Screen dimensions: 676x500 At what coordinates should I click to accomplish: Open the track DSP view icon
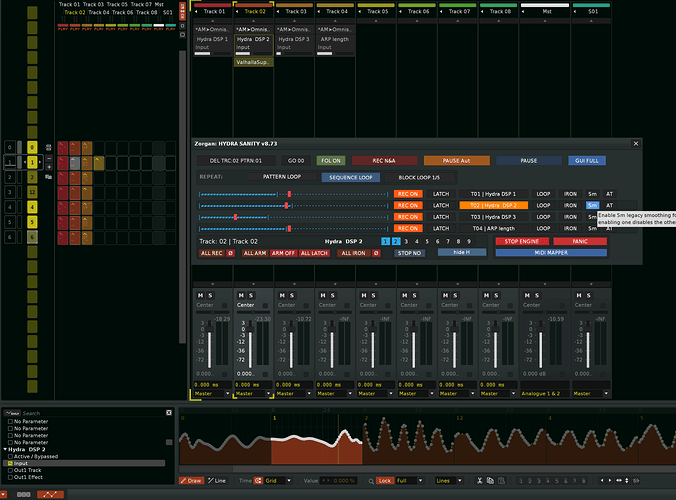(23, 494)
